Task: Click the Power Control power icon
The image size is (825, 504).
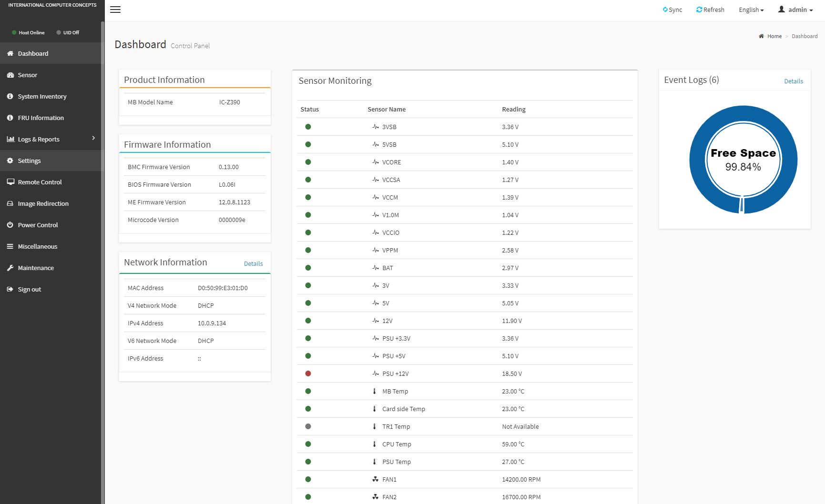Action: click(10, 225)
